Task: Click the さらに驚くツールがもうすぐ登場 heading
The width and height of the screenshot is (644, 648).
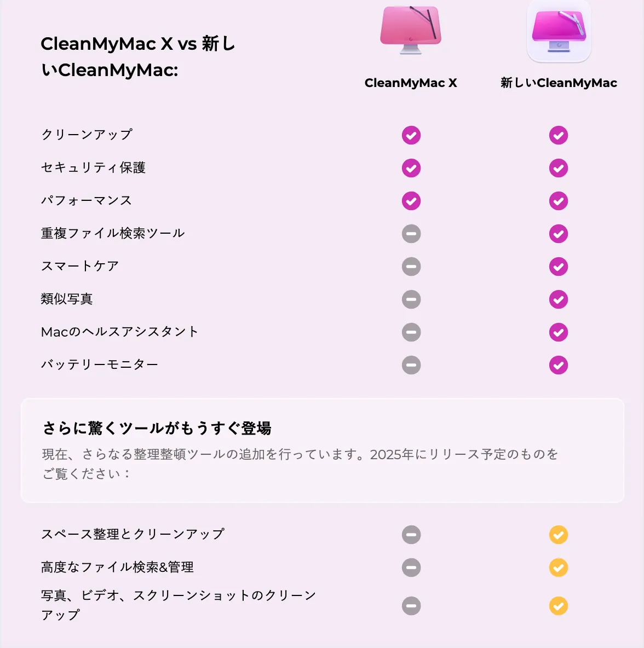Action: click(x=157, y=428)
